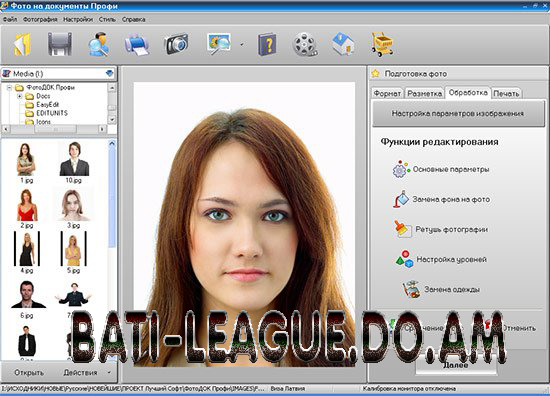This screenshot has width=550, height=396.
Task: Select thumbnail 2.jpg woman in red
Action: [x=27, y=208]
